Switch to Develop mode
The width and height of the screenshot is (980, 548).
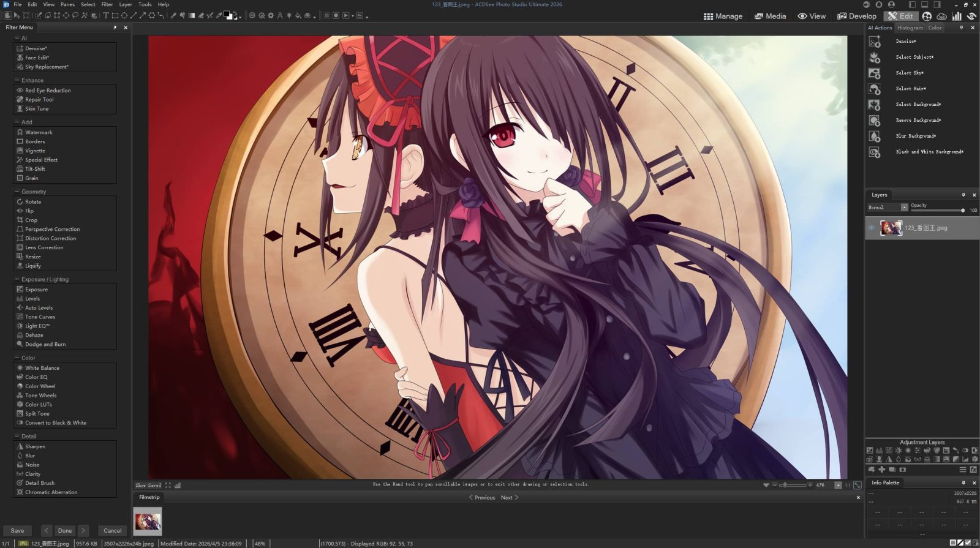coord(857,16)
